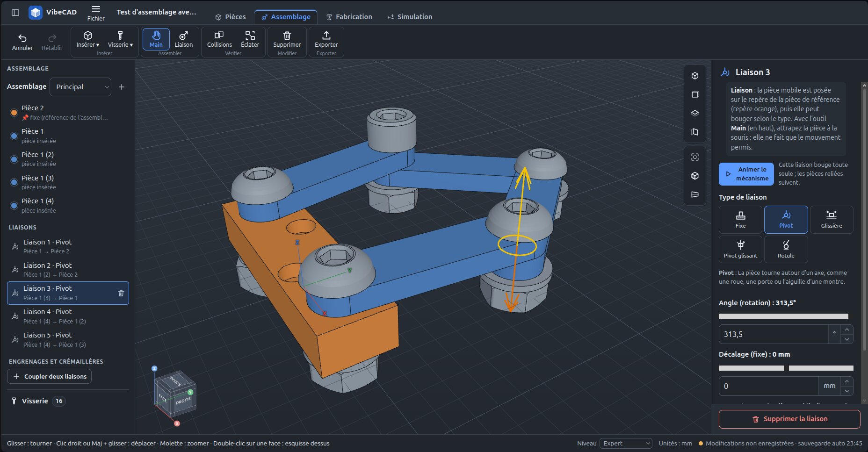Select Liaison 4 · Pivot in the list
The image size is (868, 452).
(68, 316)
